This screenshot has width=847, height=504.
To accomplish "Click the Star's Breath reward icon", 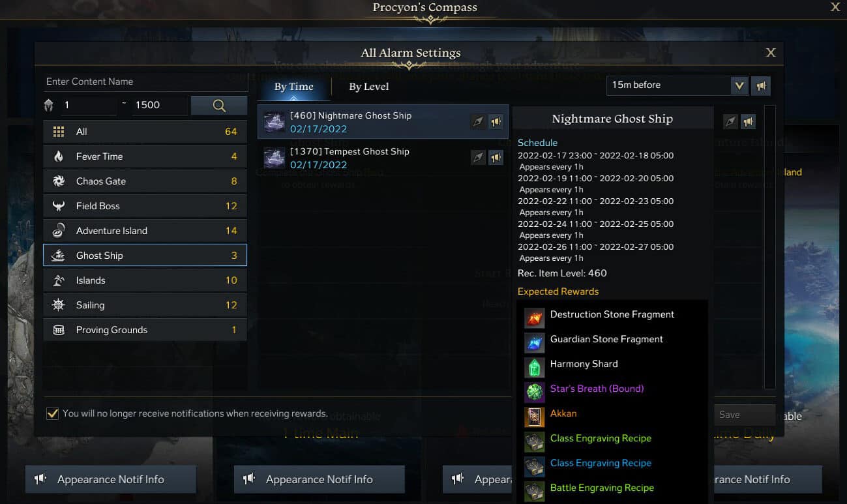I will click(534, 392).
